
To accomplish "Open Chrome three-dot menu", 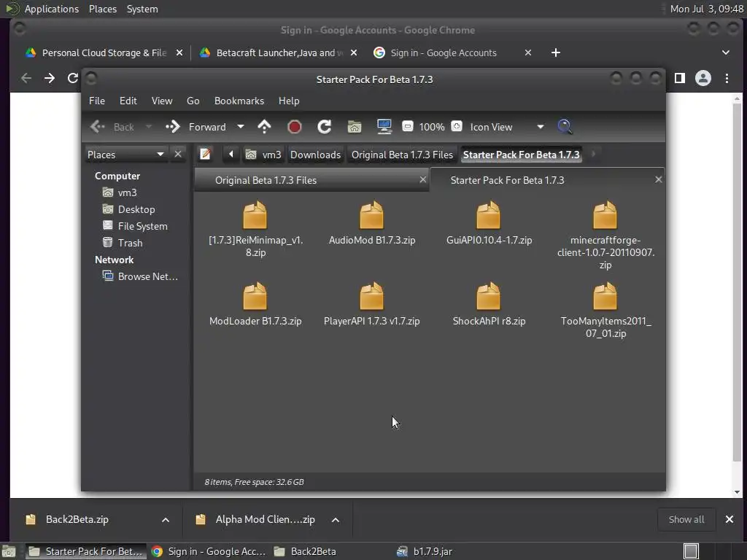I will point(727,78).
